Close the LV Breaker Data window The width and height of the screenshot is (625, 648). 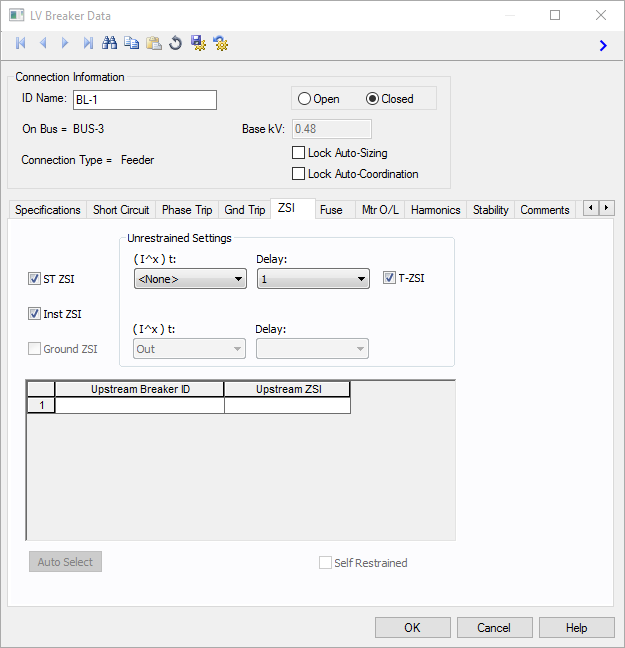(601, 15)
